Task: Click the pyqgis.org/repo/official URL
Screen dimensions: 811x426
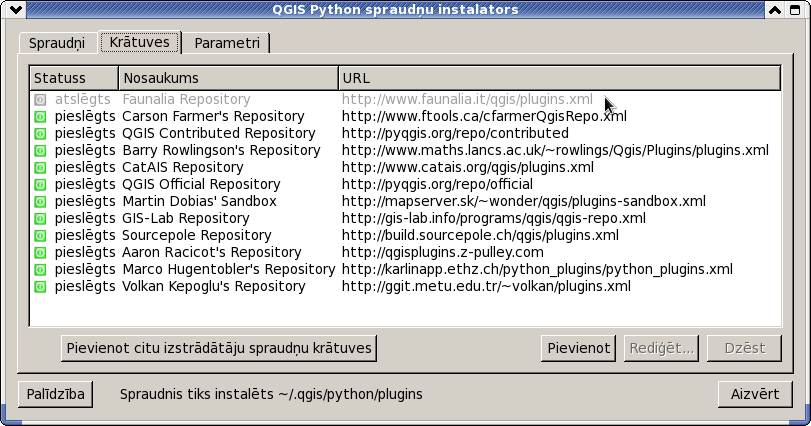Action: 437,184
